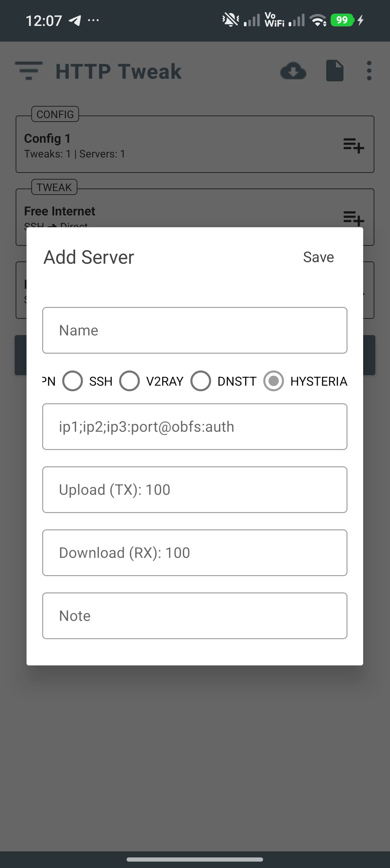Tap the cloud download icon
The width and height of the screenshot is (390, 868).
pos(293,71)
